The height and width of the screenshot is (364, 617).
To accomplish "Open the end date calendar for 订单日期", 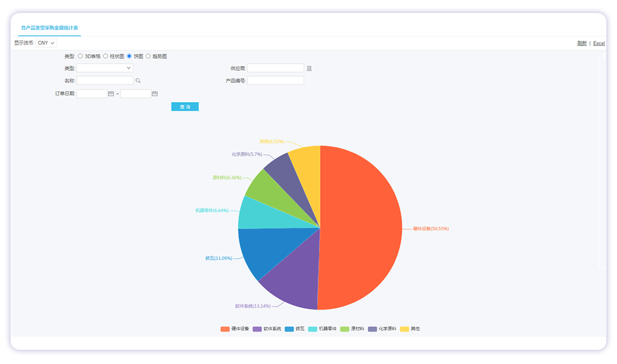I will coord(155,93).
